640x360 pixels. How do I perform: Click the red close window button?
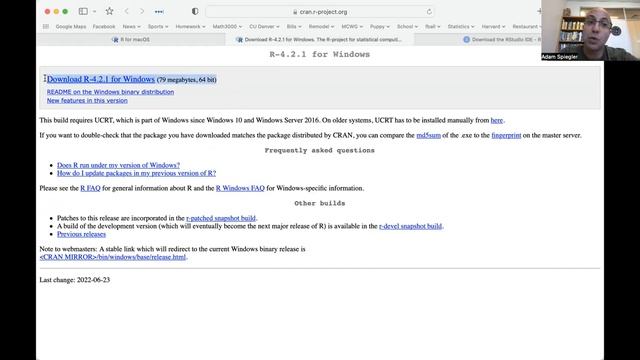[x=47, y=11]
